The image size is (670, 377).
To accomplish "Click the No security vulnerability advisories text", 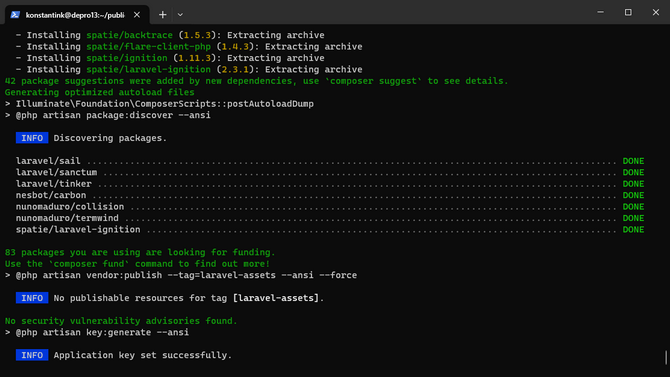I will click(x=121, y=321).
